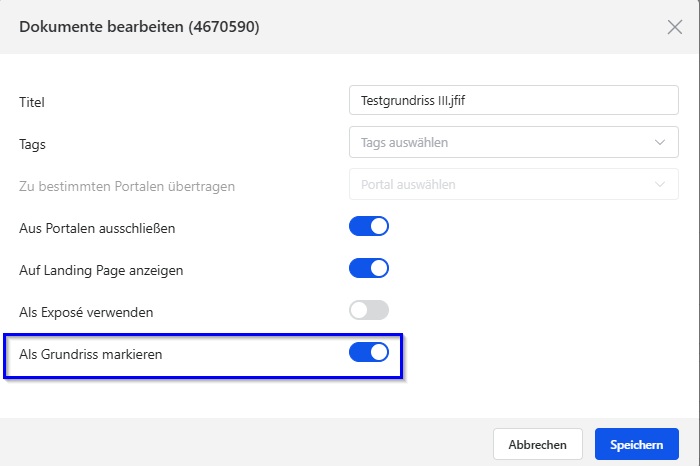Viewport: 700px width, 466px height.
Task: Close the Dokumente bearbeiten dialog with X
Action: click(675, 27)
